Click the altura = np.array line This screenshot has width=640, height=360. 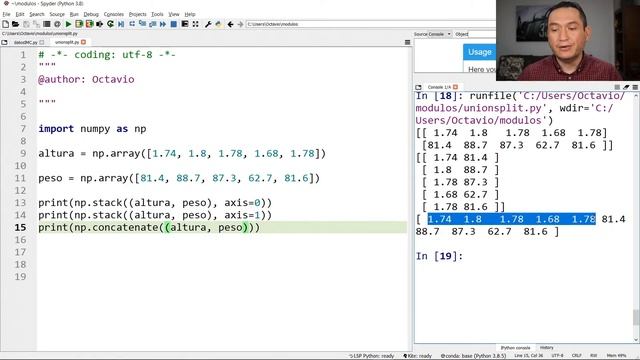(182, 153)
